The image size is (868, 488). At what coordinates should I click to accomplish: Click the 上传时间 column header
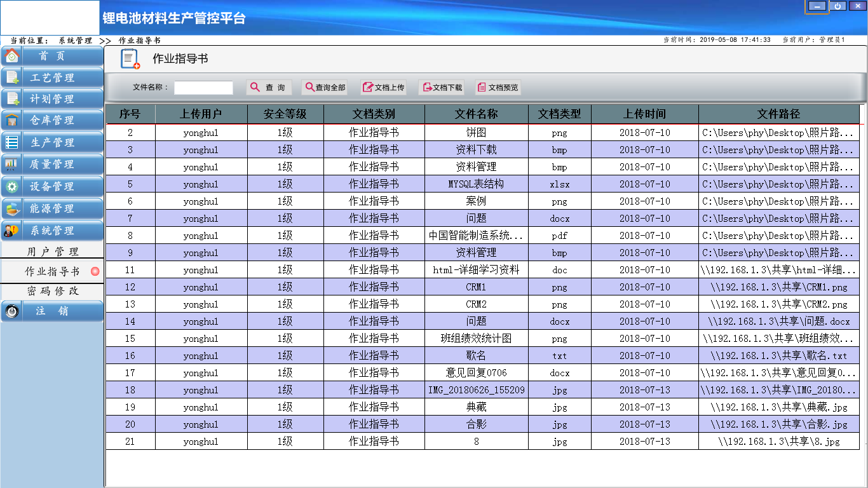pyautogui.click(x=645, y=114)
